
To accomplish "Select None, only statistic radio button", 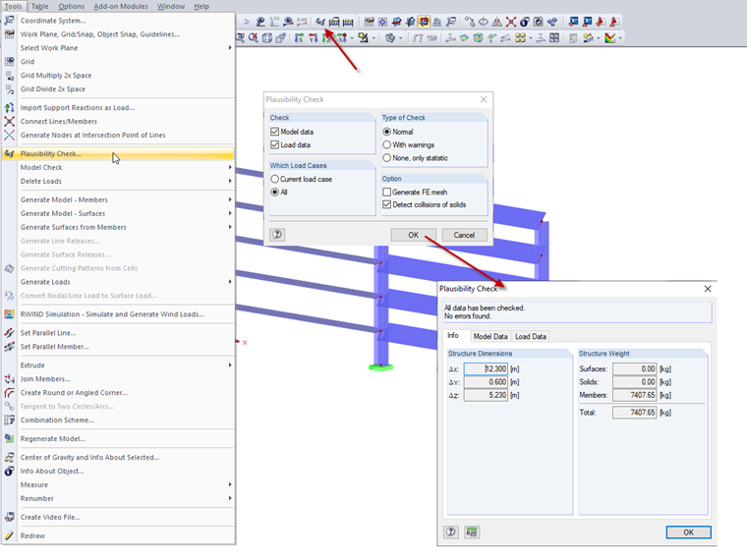I will [x=387, y=157].
